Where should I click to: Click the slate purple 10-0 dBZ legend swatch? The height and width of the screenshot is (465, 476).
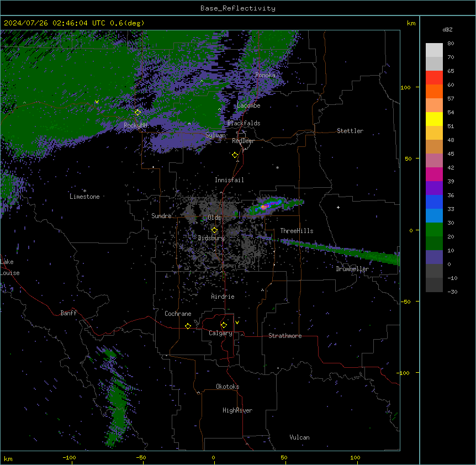(x=434, y=257)
